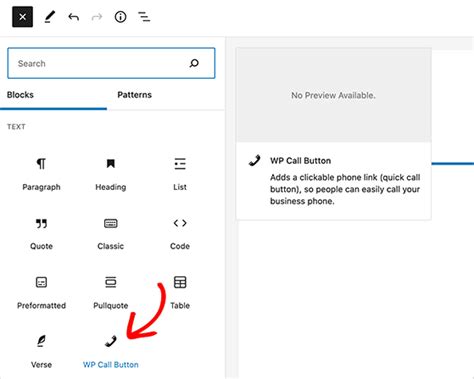
Task: Switch to the Patterns tab
Action: pos(134,95)
